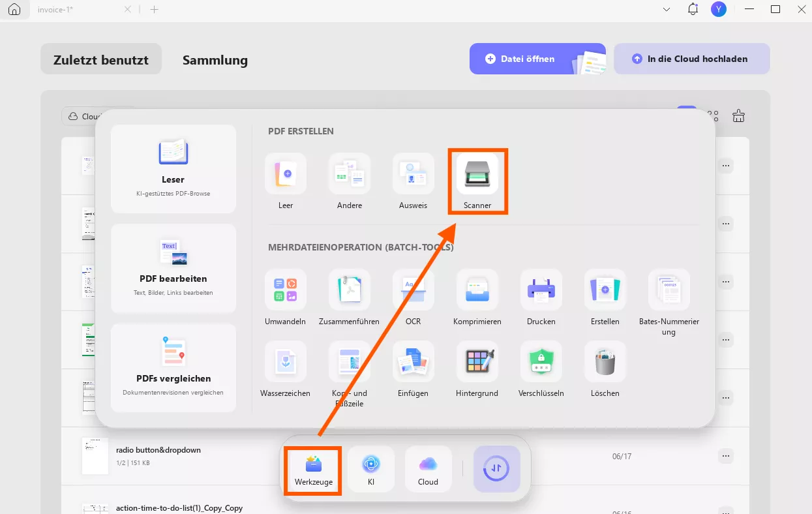The image size is (812, 514).
Task: Create a blank PDF with Leer
Action: pyautogui.click(x=286, y=181)
